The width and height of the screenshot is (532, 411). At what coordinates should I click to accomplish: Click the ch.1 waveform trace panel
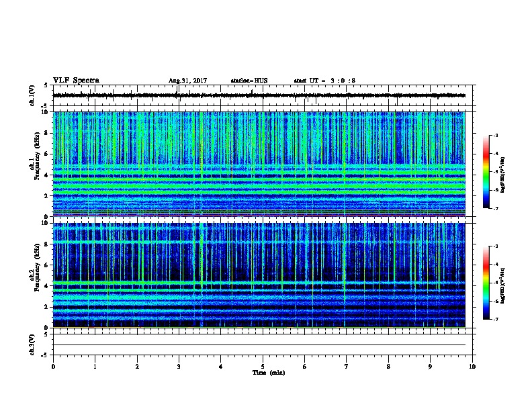(263, 95)
